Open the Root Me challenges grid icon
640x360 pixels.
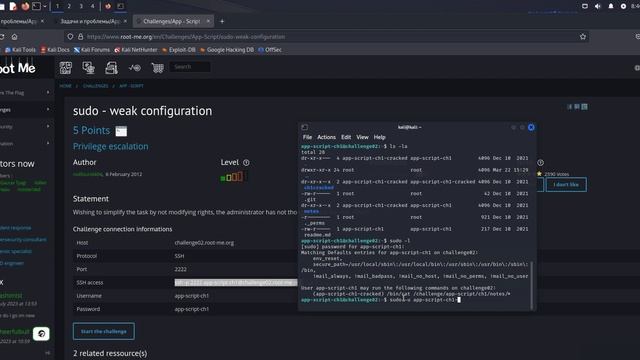(66, 67)
